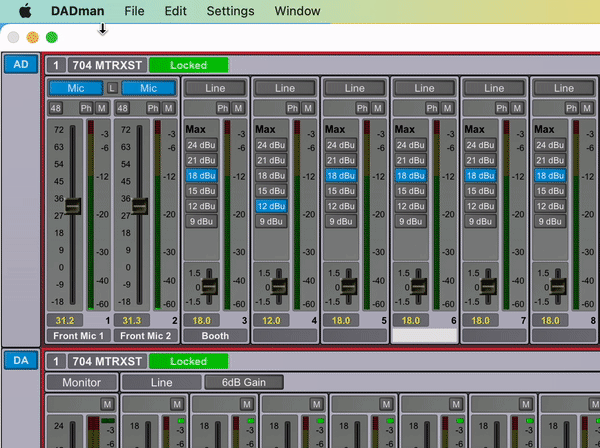Viewport: 600px width, 448px height.
Task: Click the Line mode button on channel 6
Action: click(x=424, y=88)
